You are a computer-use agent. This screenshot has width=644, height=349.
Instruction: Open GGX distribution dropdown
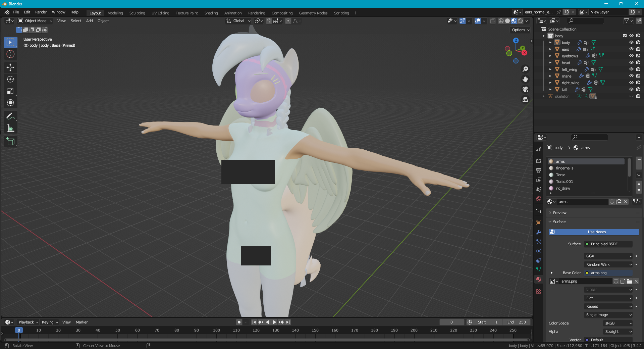608,256
